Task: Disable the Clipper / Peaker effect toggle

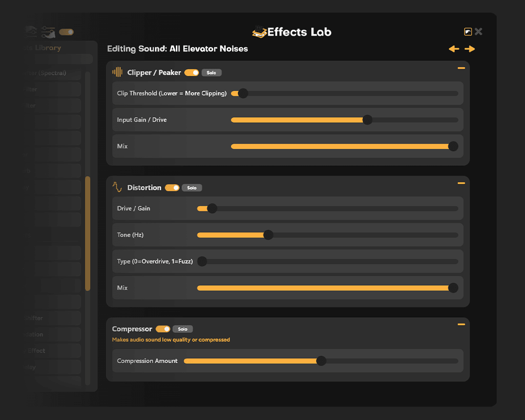Action: pos(192,72)
